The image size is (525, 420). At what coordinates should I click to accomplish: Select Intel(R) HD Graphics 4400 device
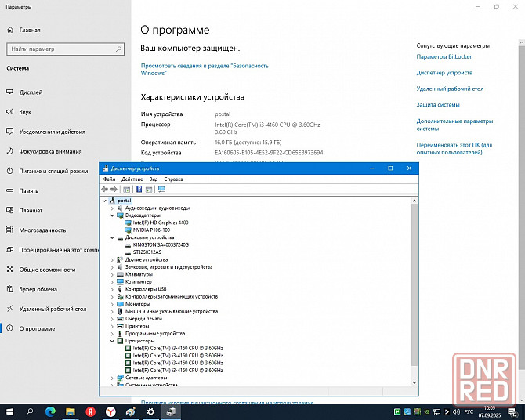[x=161, y=223]
